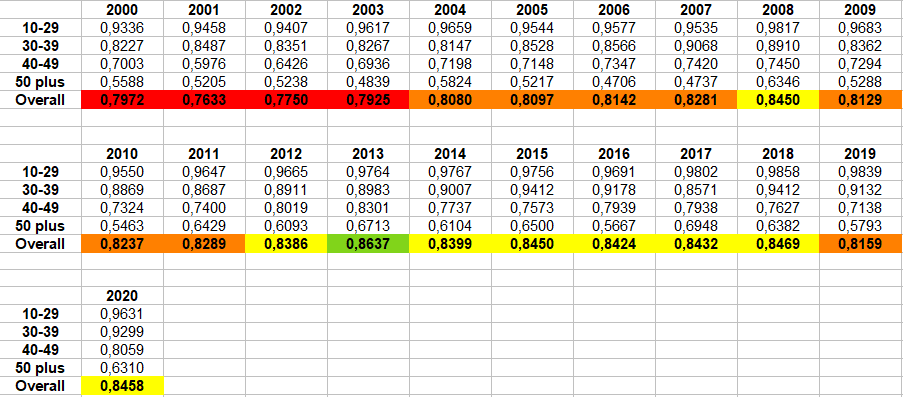The width and height of the screenshot is (903, 397).
Task: Click the red Overall value 0,7750
Action: pos(286,100)
